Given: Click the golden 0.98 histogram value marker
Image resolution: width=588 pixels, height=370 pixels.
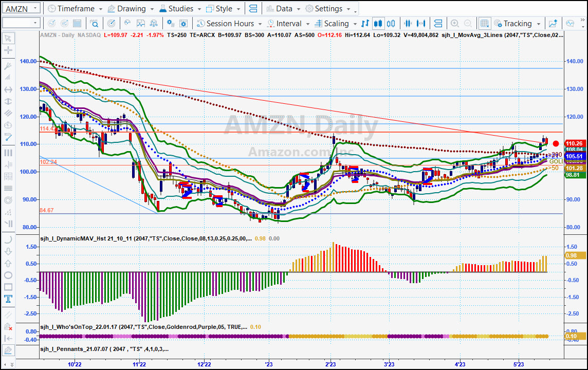Looking at the screenshot, I should 575,255.
